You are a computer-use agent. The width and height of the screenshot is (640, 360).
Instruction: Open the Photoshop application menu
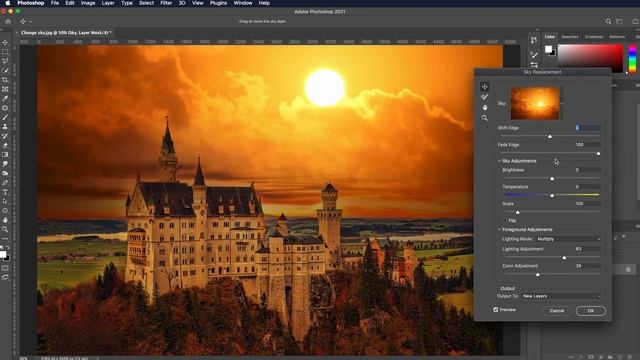tap(31, 3)
